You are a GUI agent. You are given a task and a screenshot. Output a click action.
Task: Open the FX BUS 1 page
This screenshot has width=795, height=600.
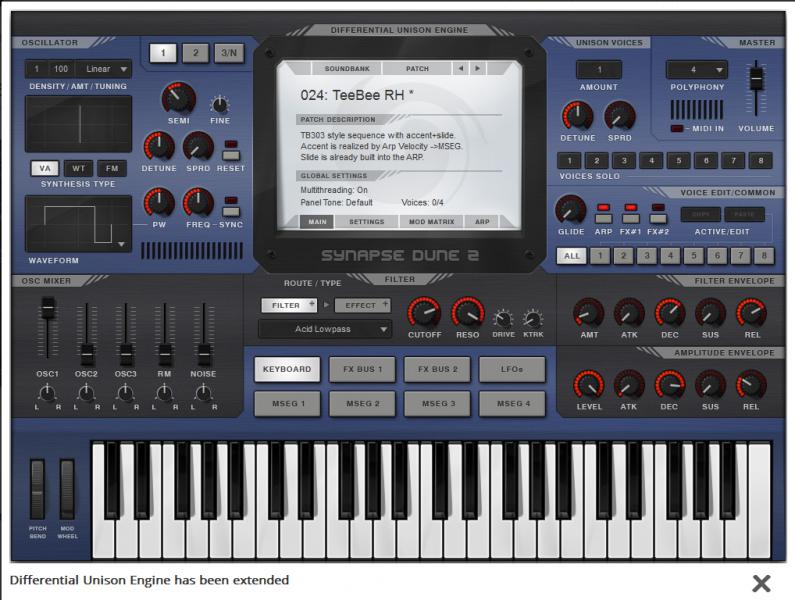[x=363, y=369]
